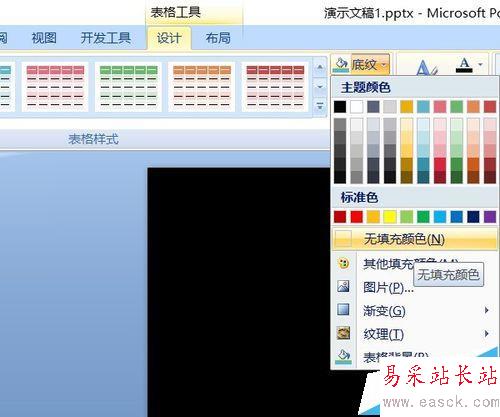500x417 pixels.
Task: Click the font color A icon
Action: [464, 65]
